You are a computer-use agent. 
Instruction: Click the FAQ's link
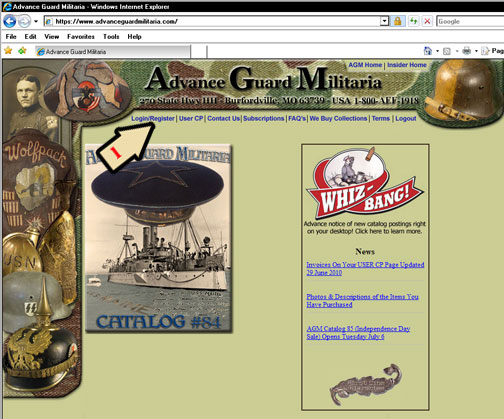297,118
